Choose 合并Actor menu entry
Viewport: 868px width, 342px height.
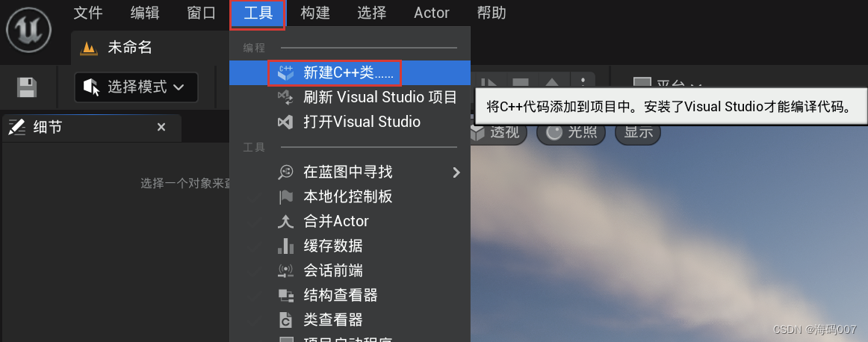(350, 221)
